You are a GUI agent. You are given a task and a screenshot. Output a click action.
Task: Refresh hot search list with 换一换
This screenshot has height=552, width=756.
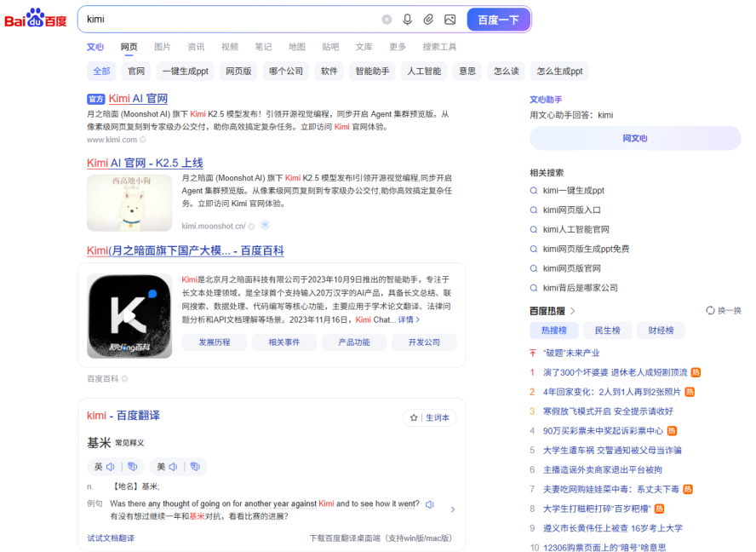click(x=723, y=311)
